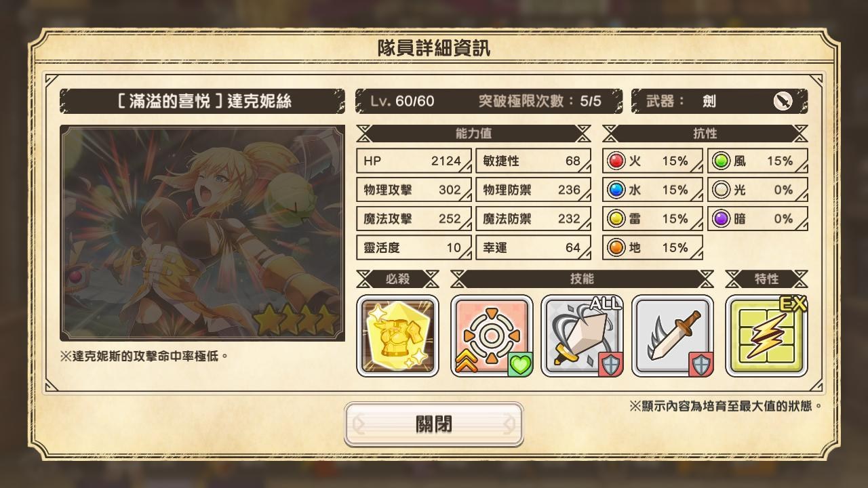Tap the yellow thunder resistance orb
The width and height of the screenshot is (868, 488).
[616, 219]
